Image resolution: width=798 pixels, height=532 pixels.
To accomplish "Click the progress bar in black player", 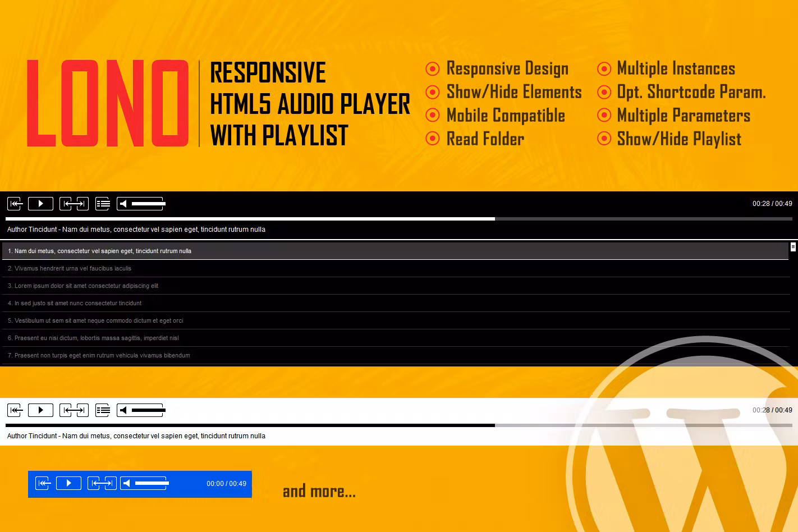I will coord(399,219).
